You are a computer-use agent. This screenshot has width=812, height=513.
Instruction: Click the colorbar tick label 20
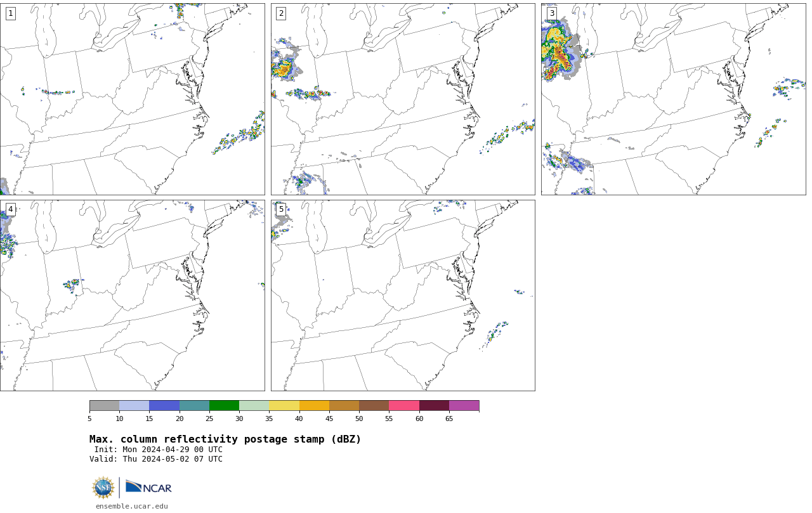[x=180, y=419]
